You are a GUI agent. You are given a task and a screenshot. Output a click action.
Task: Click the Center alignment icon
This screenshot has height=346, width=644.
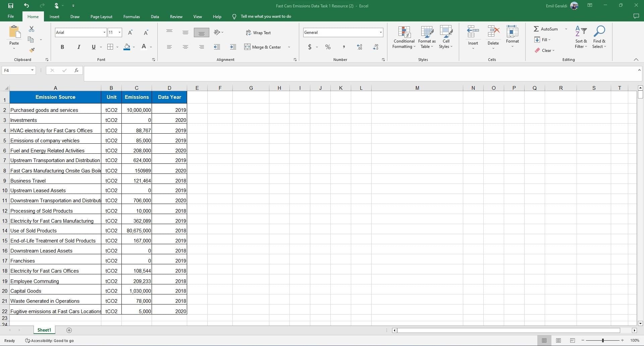pyautogui.click(x=185, y=47)
